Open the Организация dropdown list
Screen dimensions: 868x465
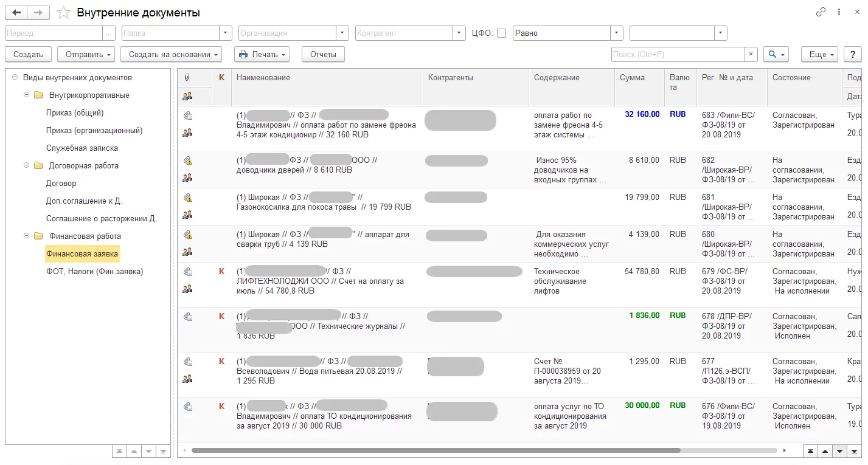[343, 33]
